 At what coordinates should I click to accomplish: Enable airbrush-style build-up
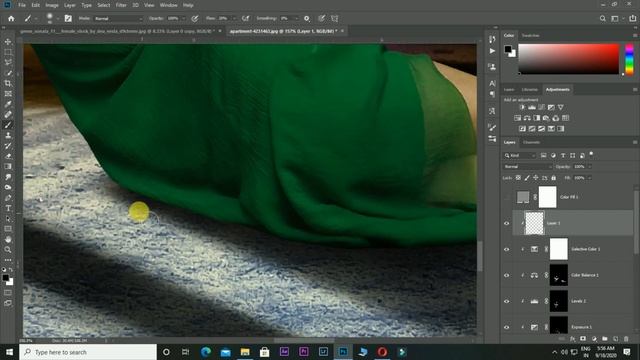coord(245,18)
